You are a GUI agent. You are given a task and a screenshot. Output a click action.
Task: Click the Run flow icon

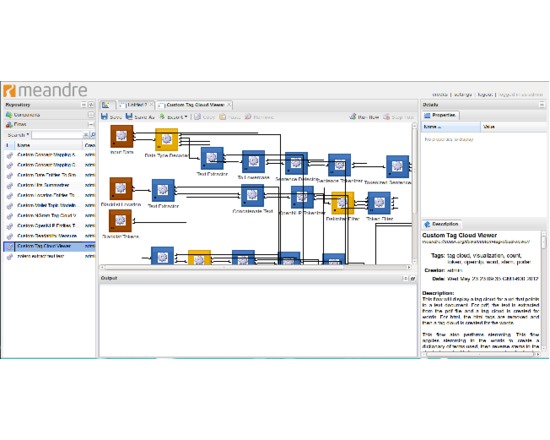coord(353,116)
